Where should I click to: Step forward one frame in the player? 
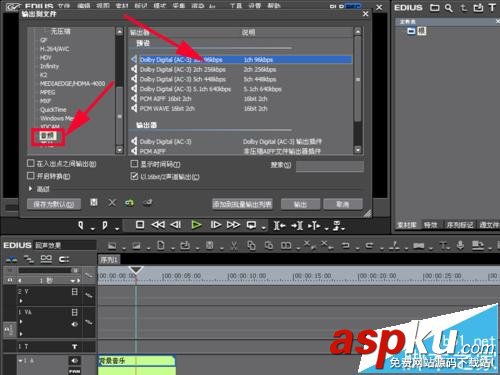(216, 225)
